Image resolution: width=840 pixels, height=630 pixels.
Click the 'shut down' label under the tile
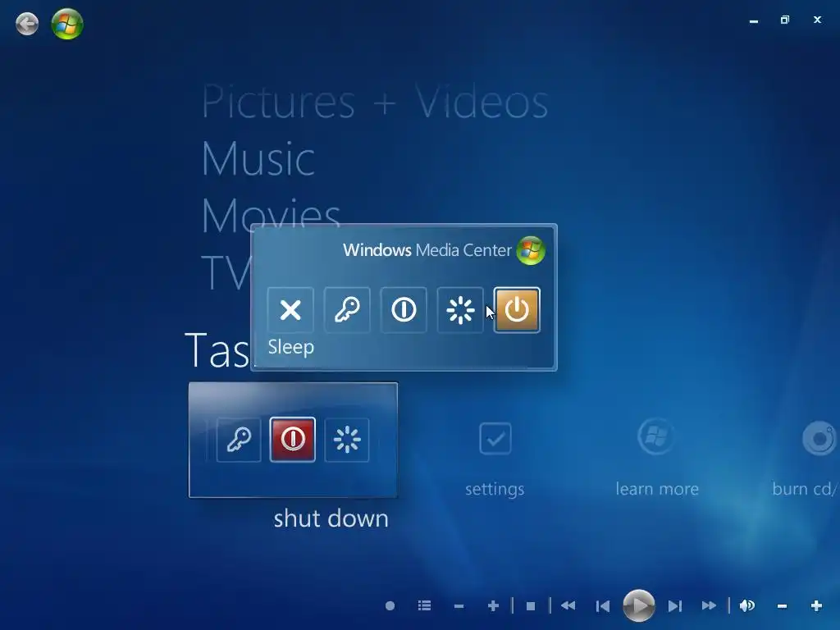pos(331,518)
